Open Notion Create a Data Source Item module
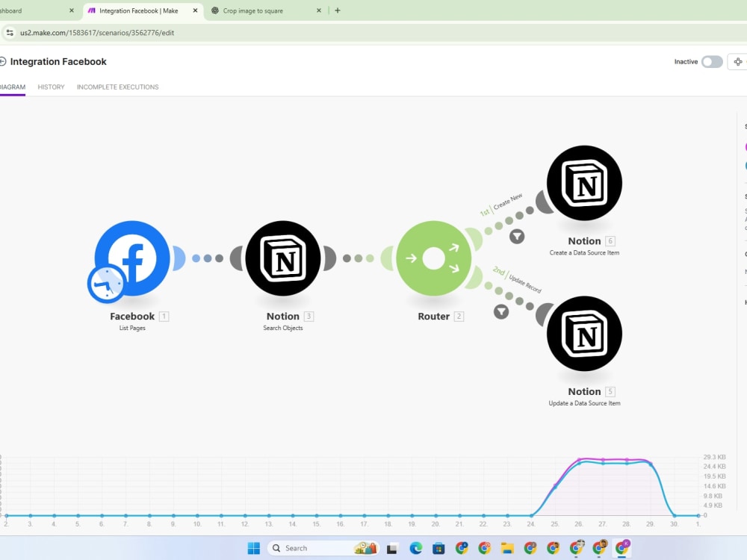 (584, 183)
